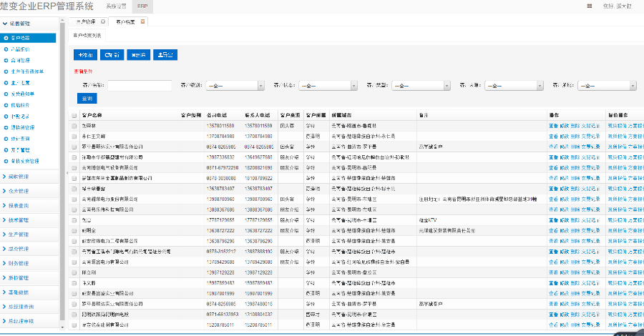Click the 所属城市 column header

[342, 115]
